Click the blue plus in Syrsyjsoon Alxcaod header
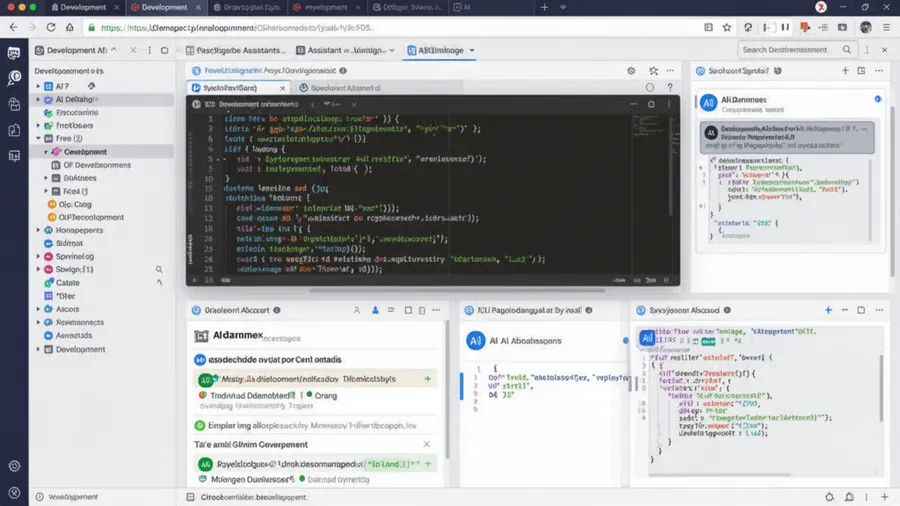This screenshot has height=506, width=900. tap(828, 310)
